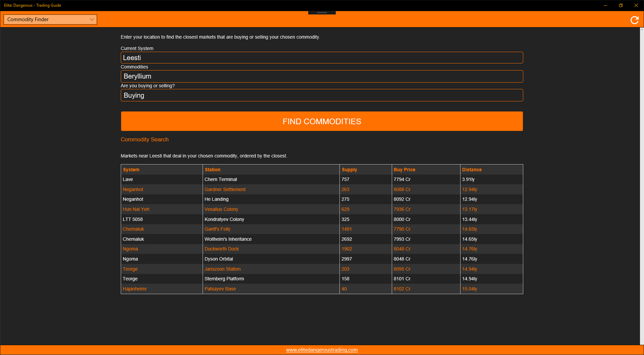Click the 8095 Cr buy price
The height and width of the screenshot is (355, 644).
pyautogui.click(x=402, y=269)
